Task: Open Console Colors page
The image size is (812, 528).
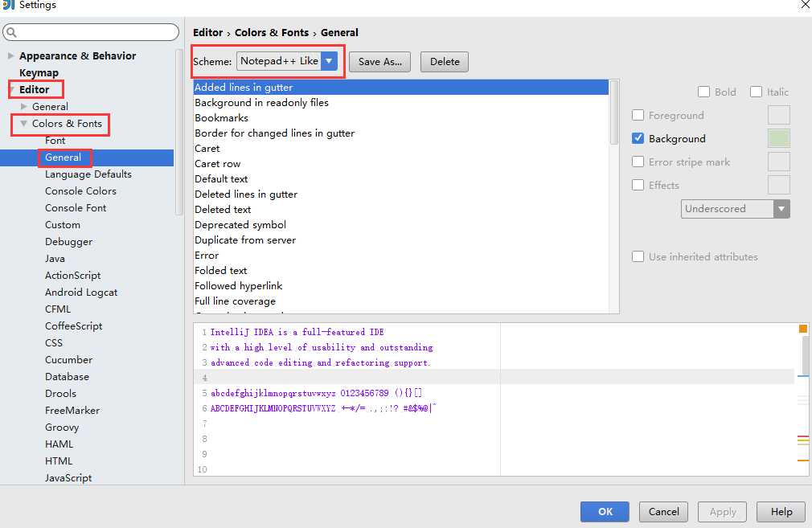Action: tap(80, 191)
